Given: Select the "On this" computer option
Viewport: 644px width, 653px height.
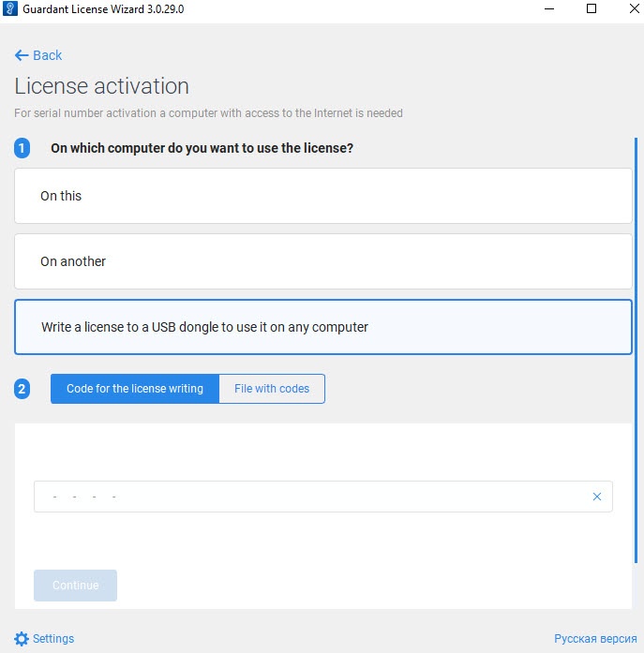Looking at the screenshot, I should click(x=323, y=196).
